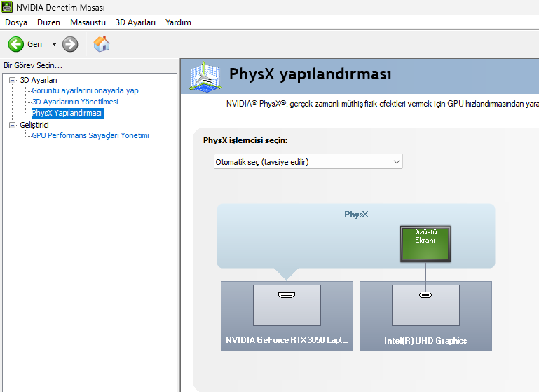Open the back history dropdown arrow
The width and height of the screenshot is (539, 392).
(54, 44)
